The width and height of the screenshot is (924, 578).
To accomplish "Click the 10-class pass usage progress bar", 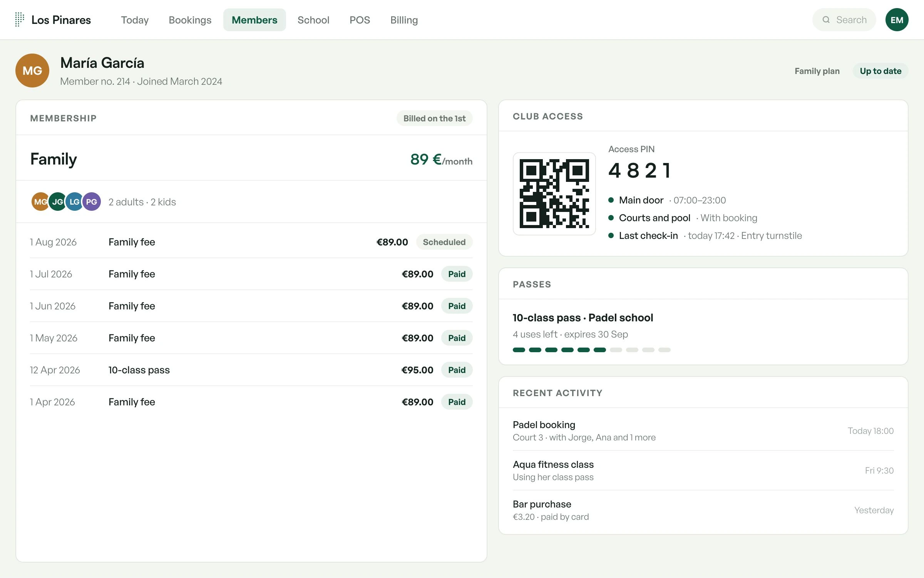I will (592, 350).
